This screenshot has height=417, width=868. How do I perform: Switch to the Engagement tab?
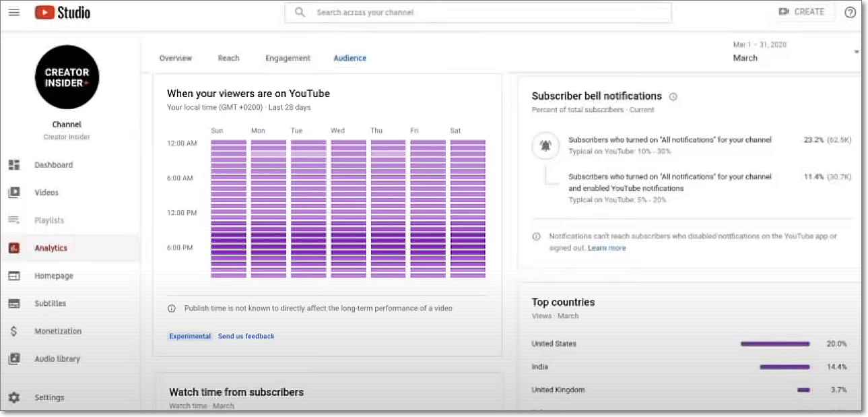click(x=288, y=58)
